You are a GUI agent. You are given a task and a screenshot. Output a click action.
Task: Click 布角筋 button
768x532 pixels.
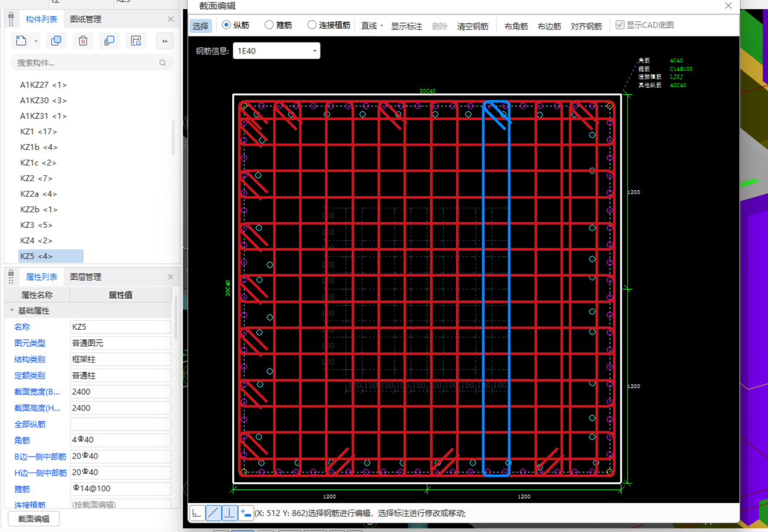(516, 26)
